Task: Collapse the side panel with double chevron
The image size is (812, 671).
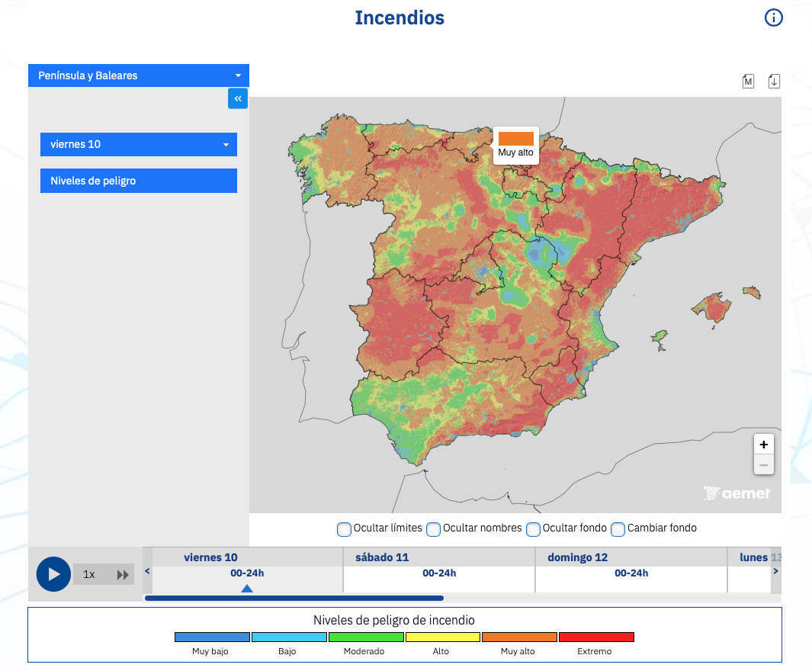Action: tap(238, 98)
